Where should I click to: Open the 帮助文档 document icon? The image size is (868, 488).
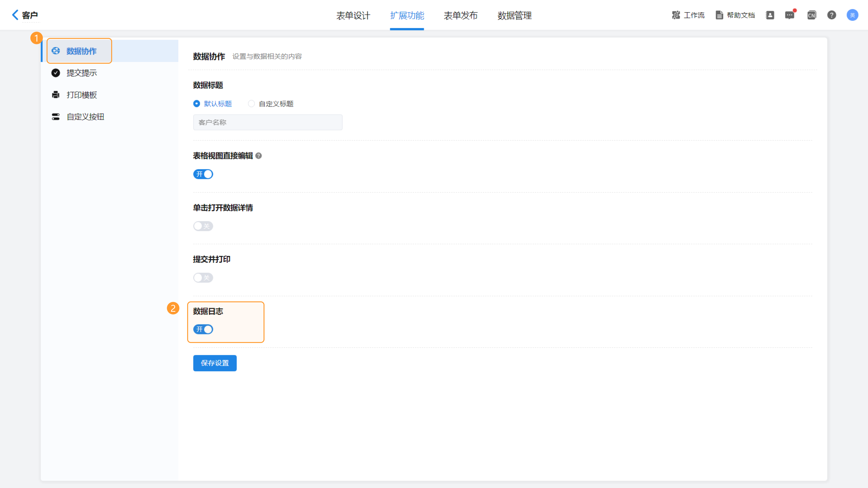(x=719, y=15)
